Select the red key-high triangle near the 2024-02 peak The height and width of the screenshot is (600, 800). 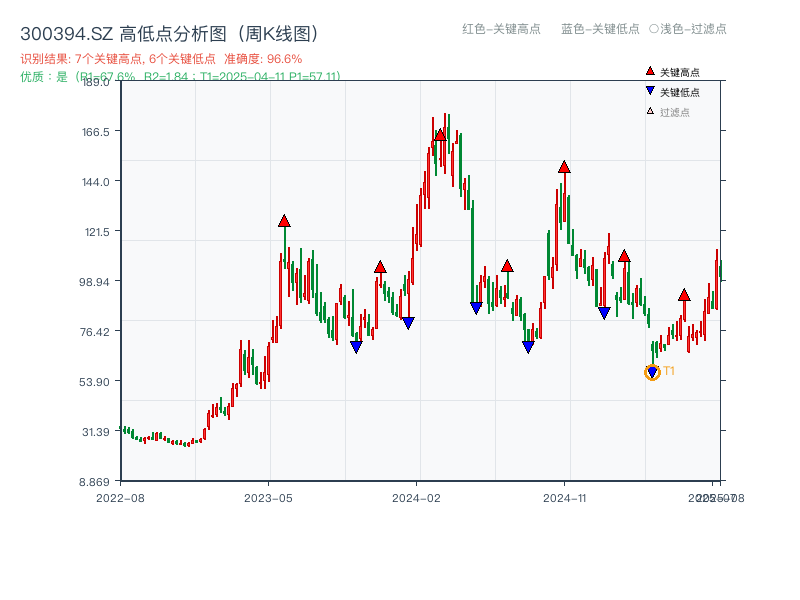coord(440,136)
